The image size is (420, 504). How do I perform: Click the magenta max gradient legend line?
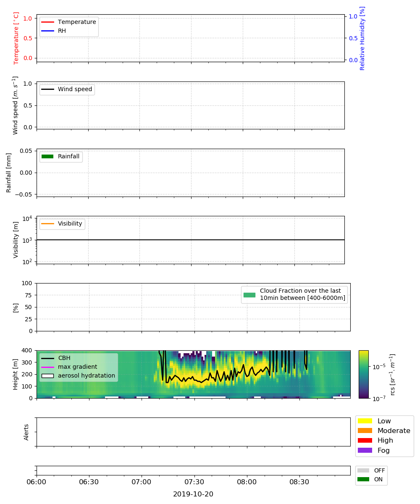(x=47, y=367)
